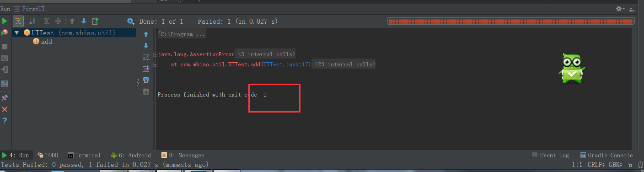
Task: Click Export Test Results icon
Action: tap(95, 21)
